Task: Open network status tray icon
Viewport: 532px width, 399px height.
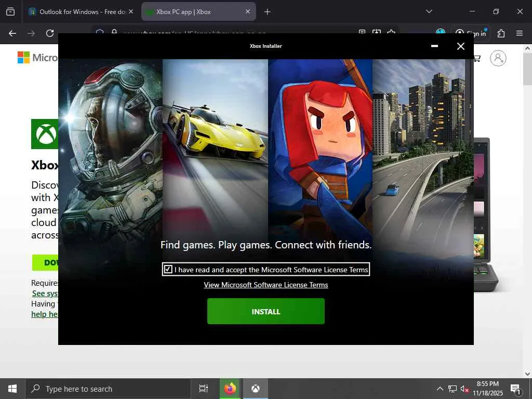Action: [453, 389]
